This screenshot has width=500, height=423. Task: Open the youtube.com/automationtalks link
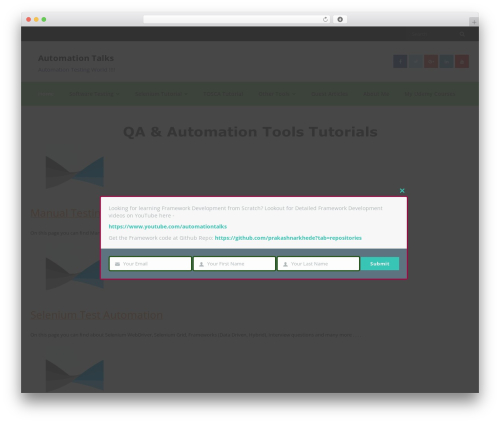[168, 227]
